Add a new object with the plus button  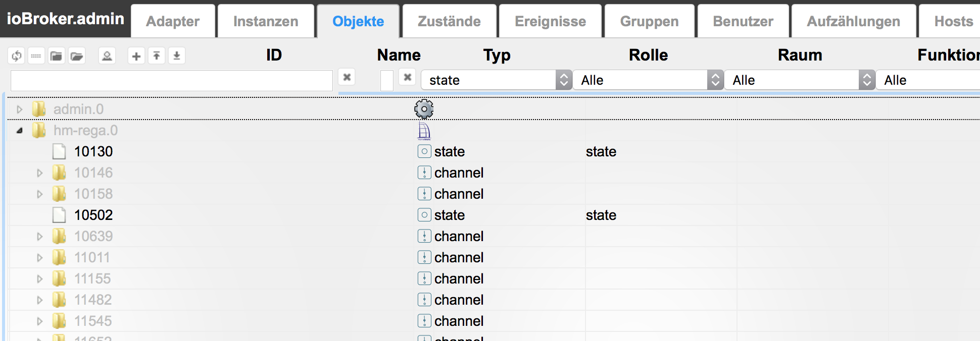click(x=136, y=55)
